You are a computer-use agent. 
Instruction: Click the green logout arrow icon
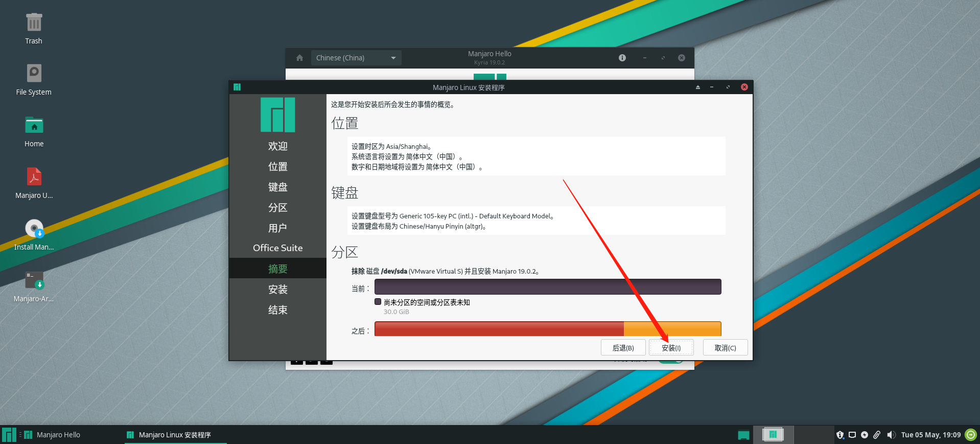click(971, 435)
